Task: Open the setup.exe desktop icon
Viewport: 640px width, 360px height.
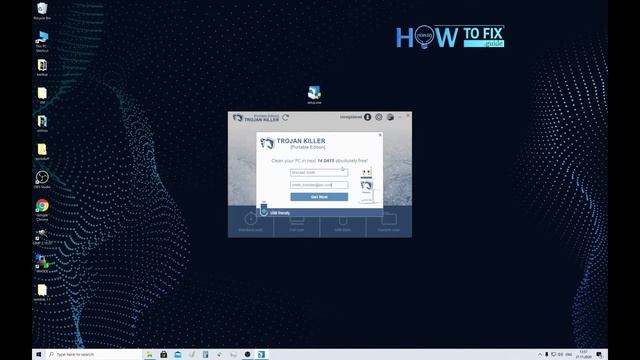Action: click(x=314, y=95)
